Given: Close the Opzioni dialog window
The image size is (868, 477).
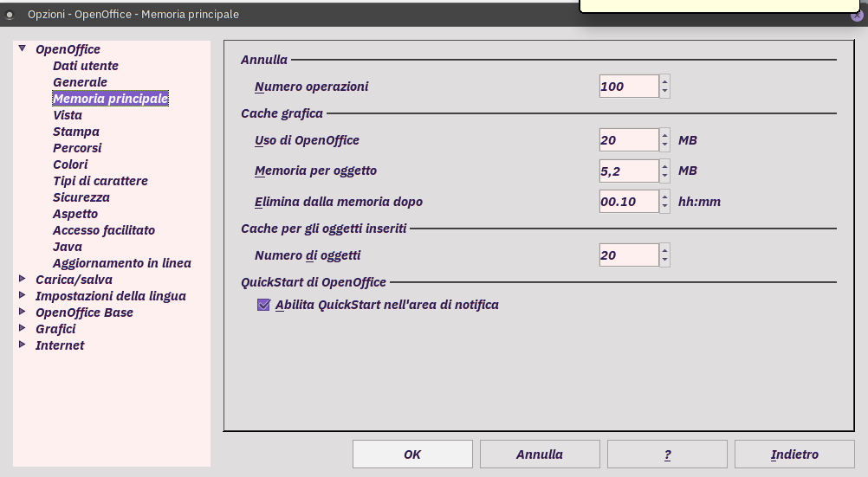Looking at the screenshot, I should (857, 16).
